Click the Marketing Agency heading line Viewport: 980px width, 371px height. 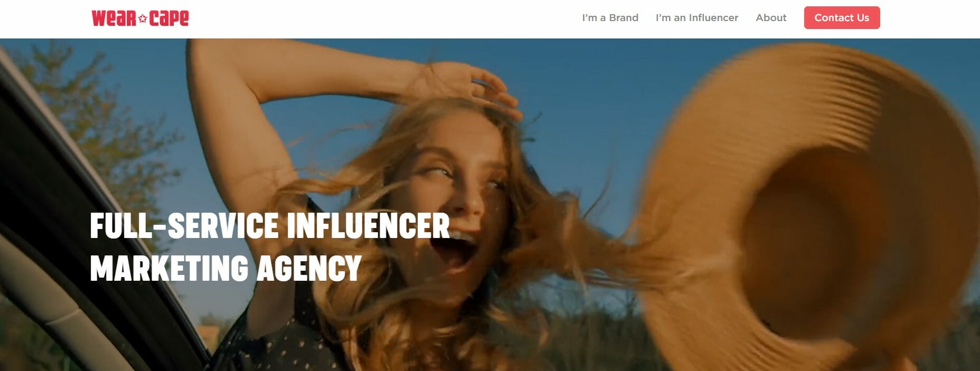pos(225,268)
